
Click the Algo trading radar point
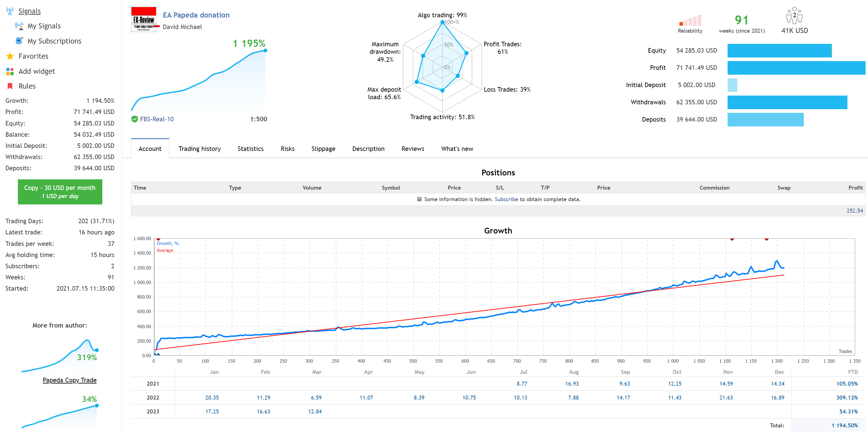442,22
